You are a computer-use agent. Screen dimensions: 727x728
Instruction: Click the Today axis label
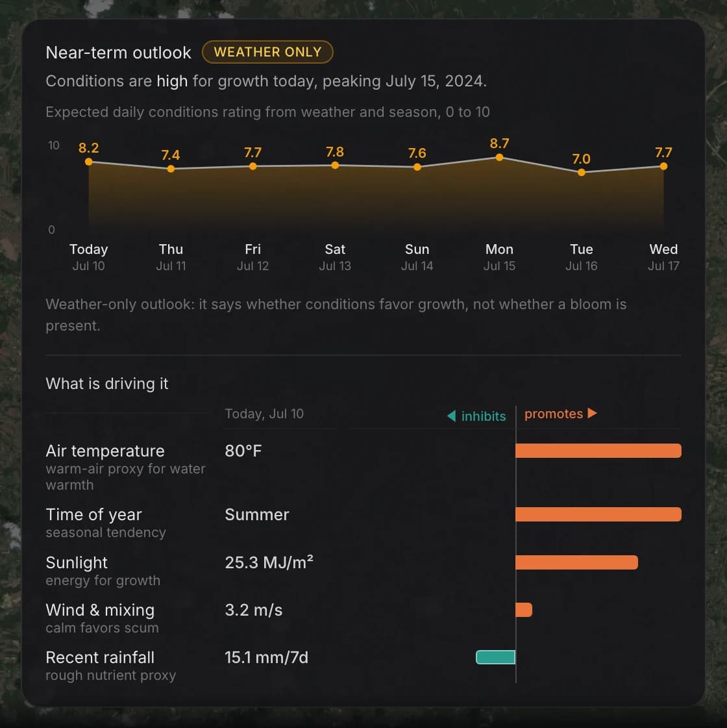pyautogui.click(x=89, y=249)
